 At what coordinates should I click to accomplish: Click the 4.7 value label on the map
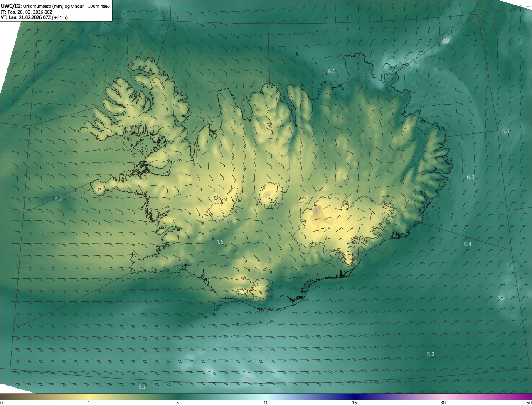59,199
